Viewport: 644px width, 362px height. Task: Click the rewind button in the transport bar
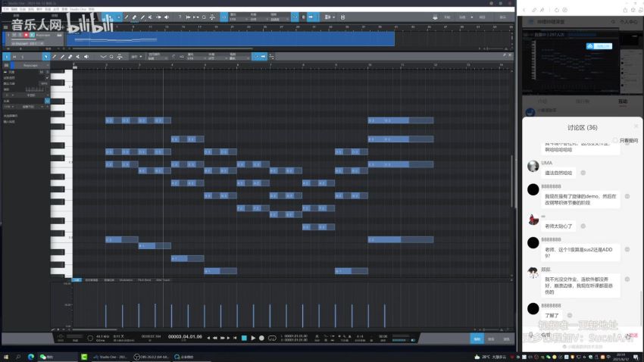coord(215,338)
